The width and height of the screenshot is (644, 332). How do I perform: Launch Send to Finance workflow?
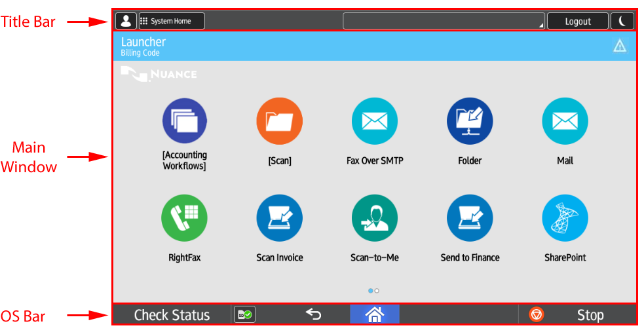click(x=470, y=218)
